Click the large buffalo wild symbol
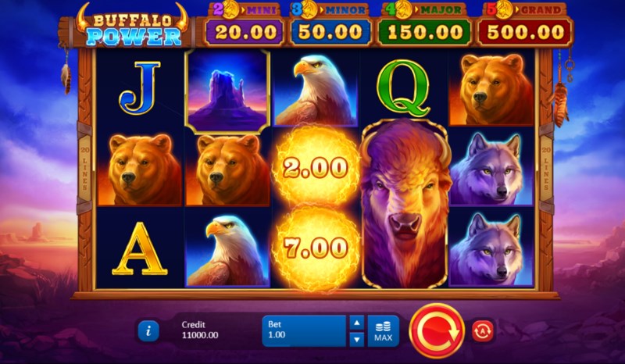 pos(405,203)
